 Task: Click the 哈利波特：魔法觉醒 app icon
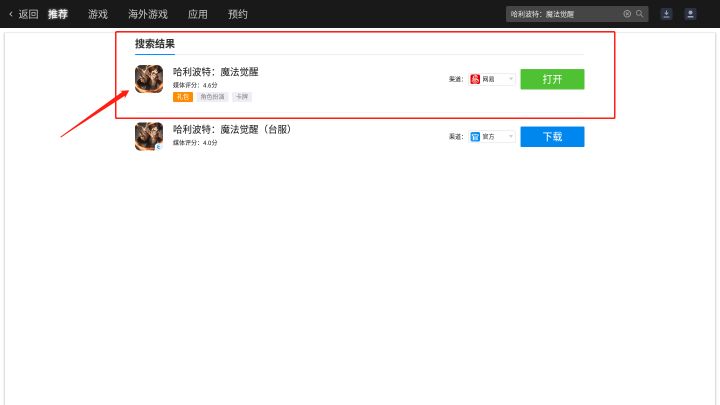pyautogui.click(x=149, y=79)
